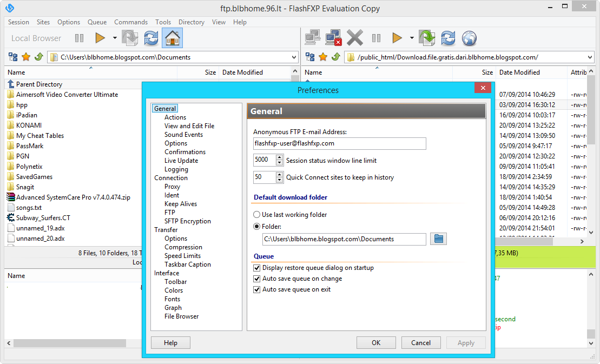Screen dimensions: 600x364
Task: Click the abort X icon in remote toolbar
Action: coord(355,38)
